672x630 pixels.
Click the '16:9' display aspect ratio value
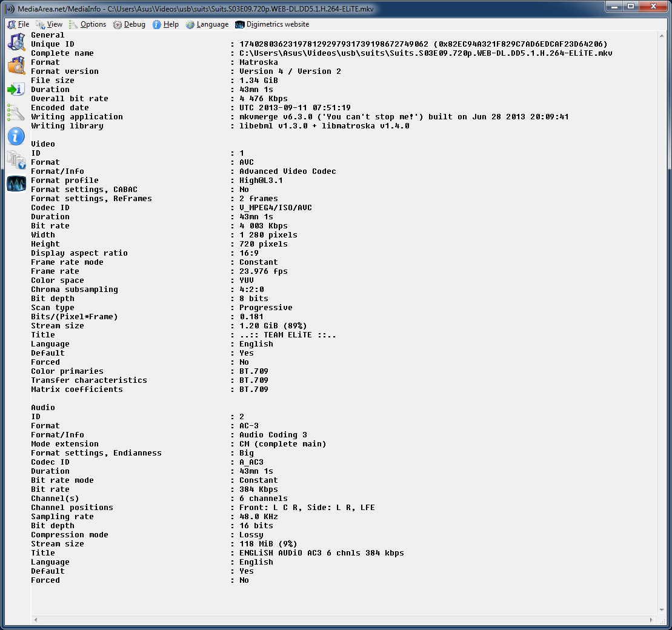coord(249,253)
